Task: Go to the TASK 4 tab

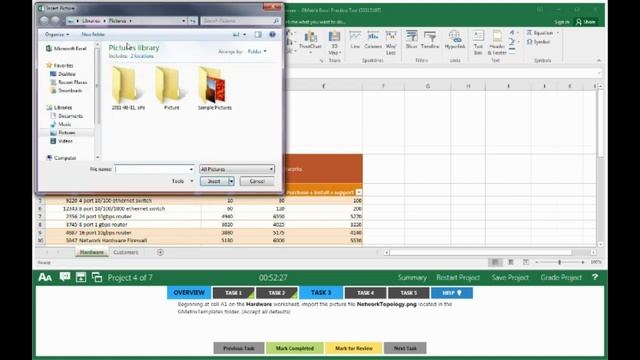Action: click(x=365, y=293)
